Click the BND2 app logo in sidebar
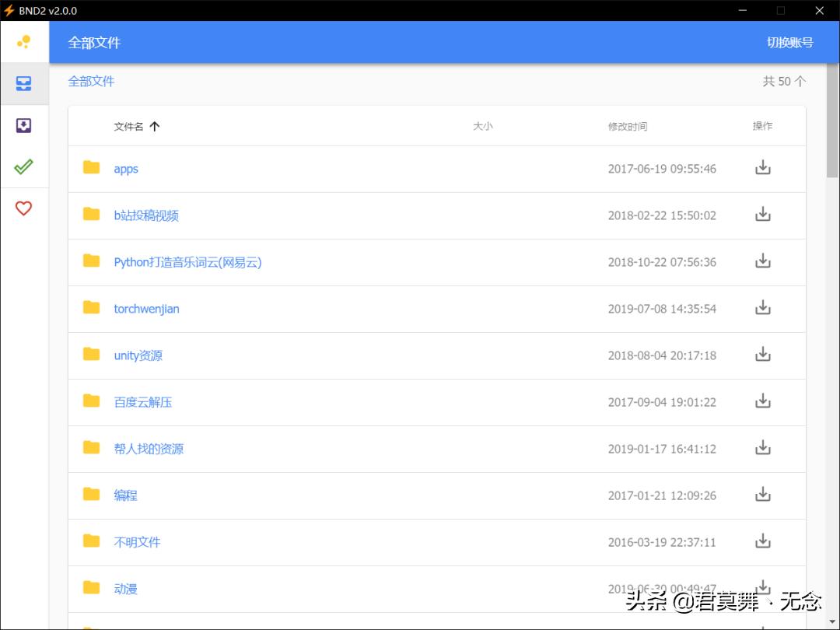Image resolution: width=840 pixels, height=630 pixels. click(x=25, y=41)
